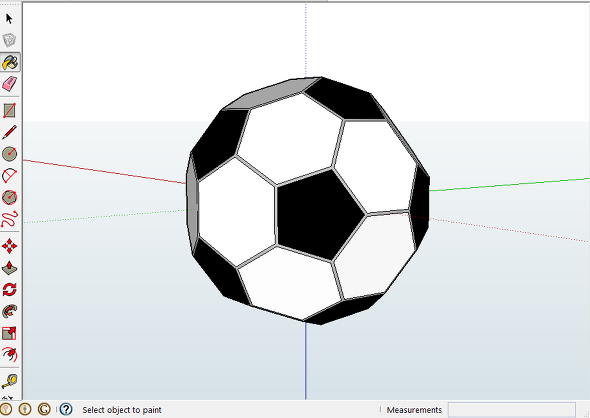Pick the Offset tool
590x418 pixels.
click(9, 354)
